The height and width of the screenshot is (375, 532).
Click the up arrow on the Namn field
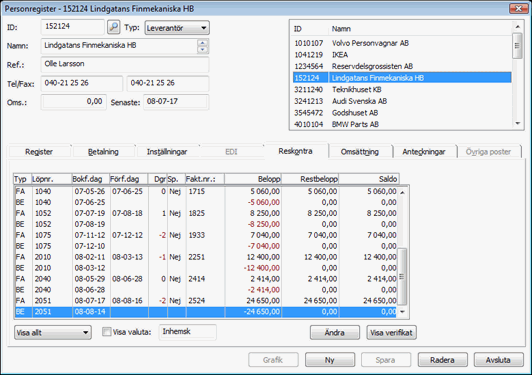pyautogui.click(x=203, y=43)
